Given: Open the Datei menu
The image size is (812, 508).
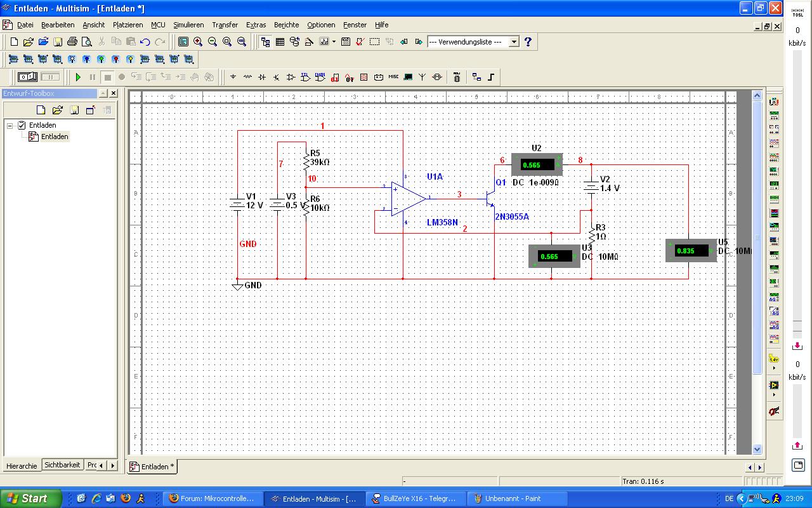Looking at the screenshot, I should tap(25, 25).
